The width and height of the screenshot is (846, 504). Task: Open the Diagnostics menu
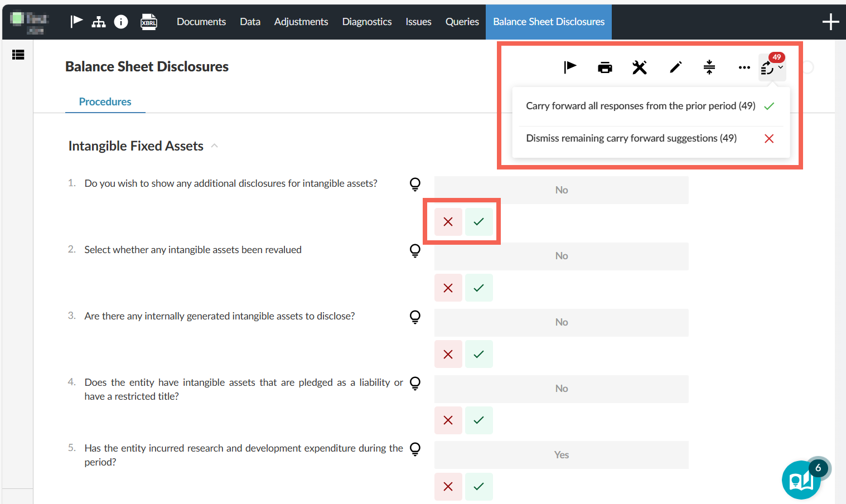click(367, 22)
